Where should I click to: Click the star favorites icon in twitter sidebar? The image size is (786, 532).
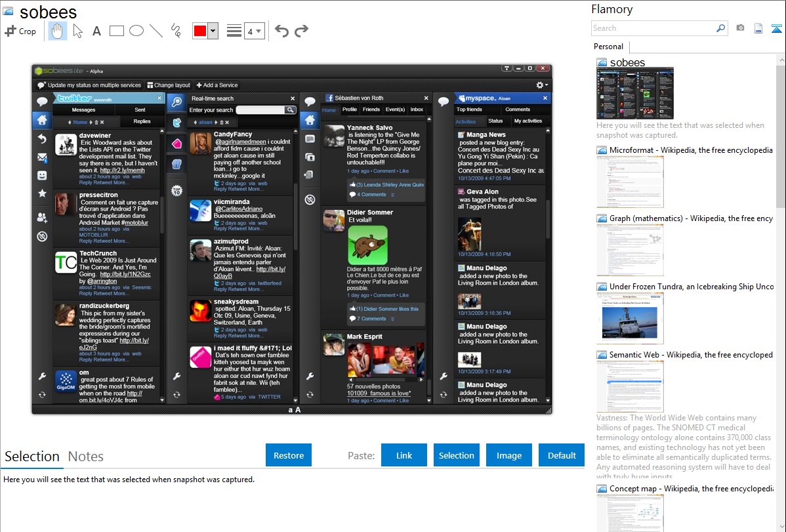point(42,194)
